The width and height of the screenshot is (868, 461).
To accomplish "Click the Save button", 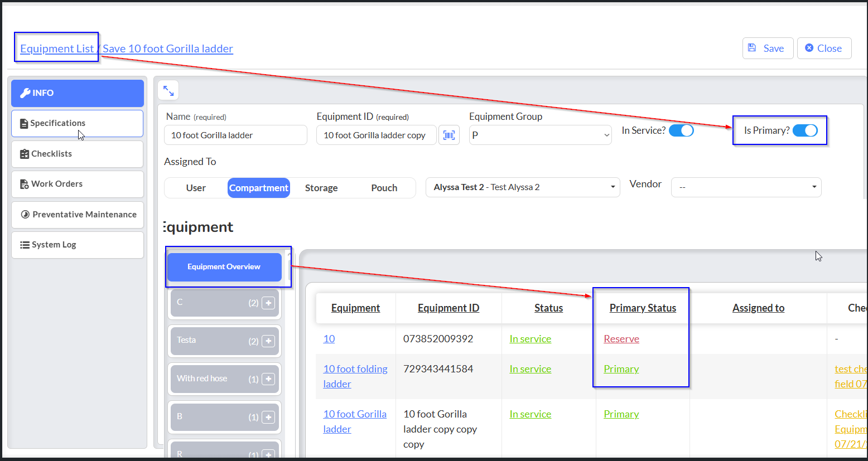I will 768,48.
